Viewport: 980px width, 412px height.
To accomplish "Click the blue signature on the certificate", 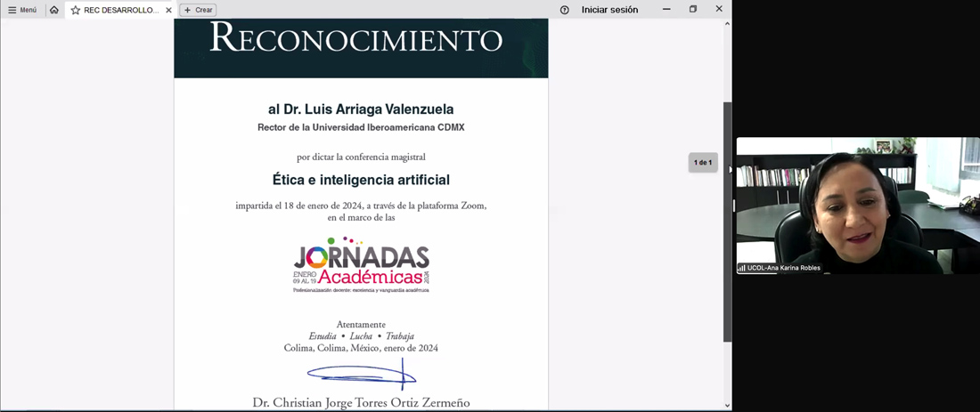I will click(362, 375).
